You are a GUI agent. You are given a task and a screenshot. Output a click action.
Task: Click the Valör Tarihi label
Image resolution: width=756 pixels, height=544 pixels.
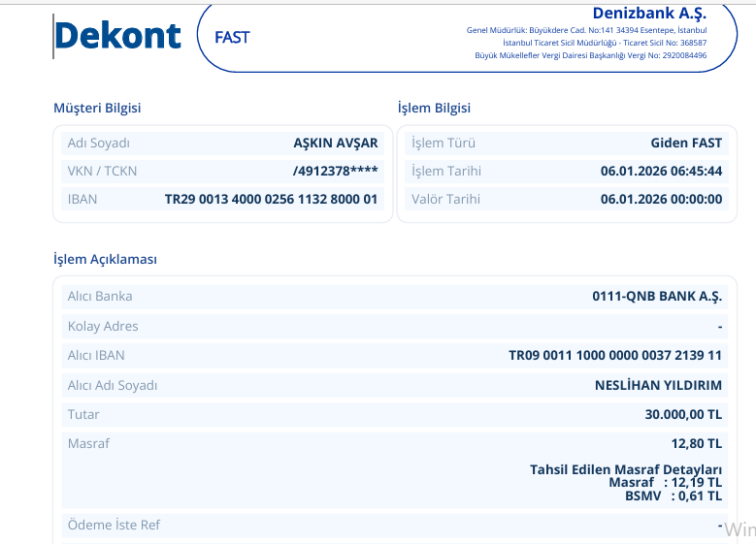tap(445, 199)
